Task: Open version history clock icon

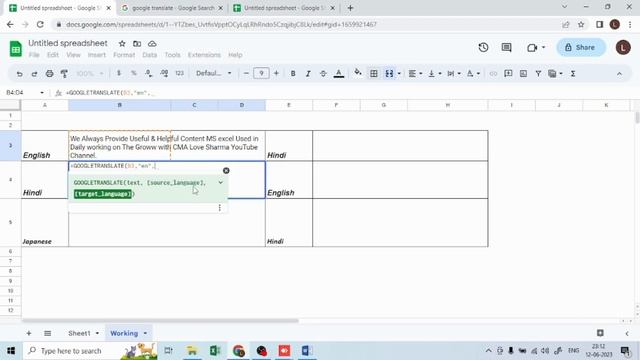Action: click(x=483, y=48)
